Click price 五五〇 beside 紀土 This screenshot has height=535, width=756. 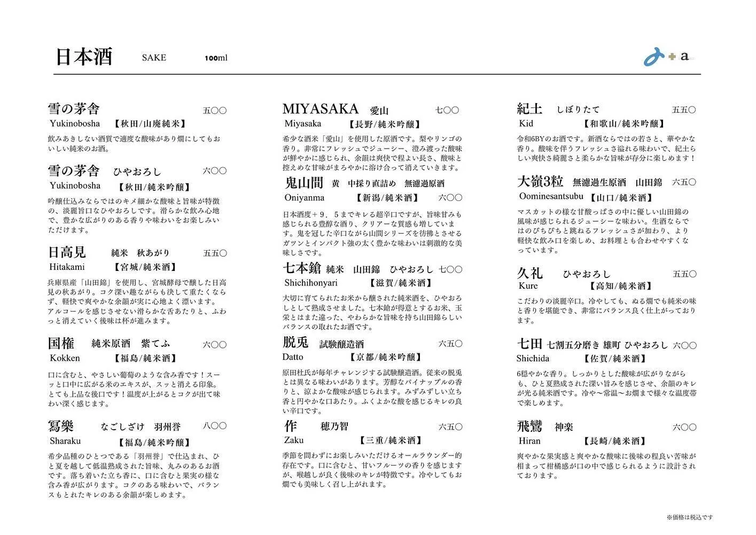click(x=684, y=110)
